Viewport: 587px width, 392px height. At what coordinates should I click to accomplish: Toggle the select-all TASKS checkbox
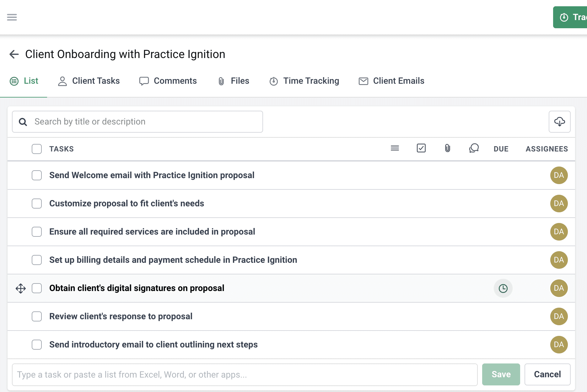(x=37, y=149)
